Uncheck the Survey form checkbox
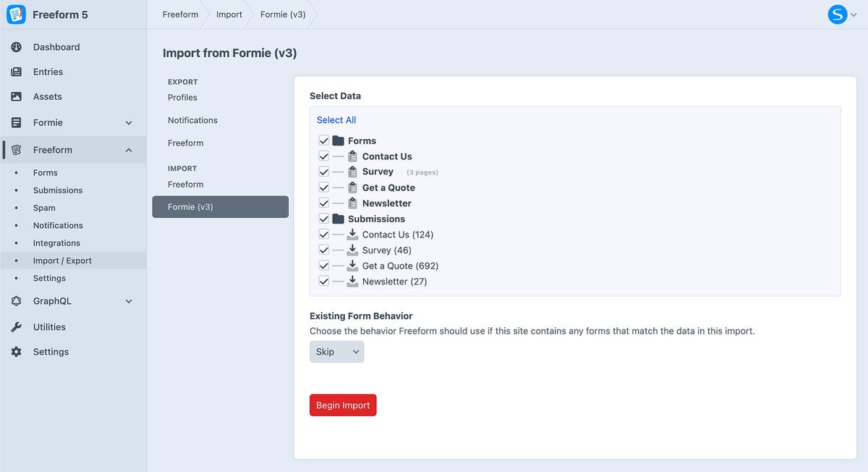The height and width of the screenshot is (472, 868). click(324, 172)
